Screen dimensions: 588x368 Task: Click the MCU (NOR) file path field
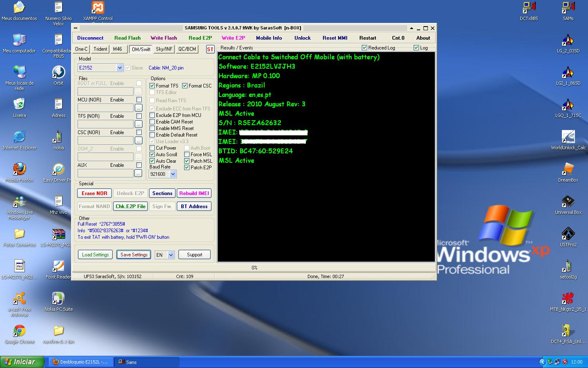[105, 108]
